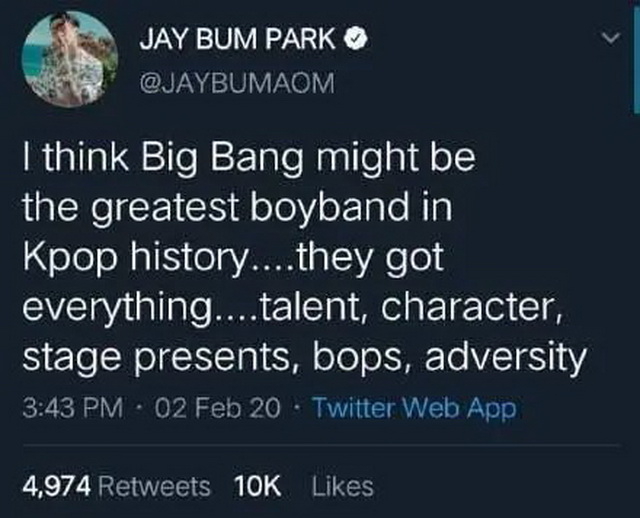Click the word 'adversity' in the tweet
This screenshot has width=640, height=518.
click(505, 358)
